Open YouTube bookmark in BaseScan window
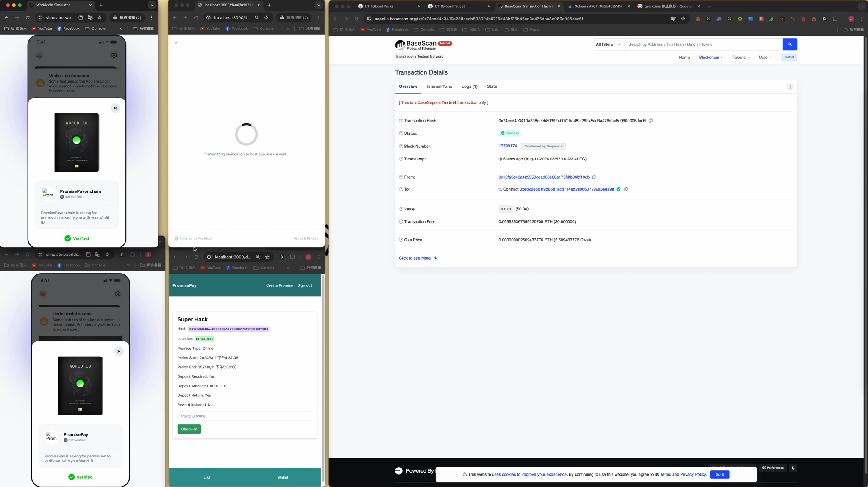This screenshot has height=487, width=868. 370,30
